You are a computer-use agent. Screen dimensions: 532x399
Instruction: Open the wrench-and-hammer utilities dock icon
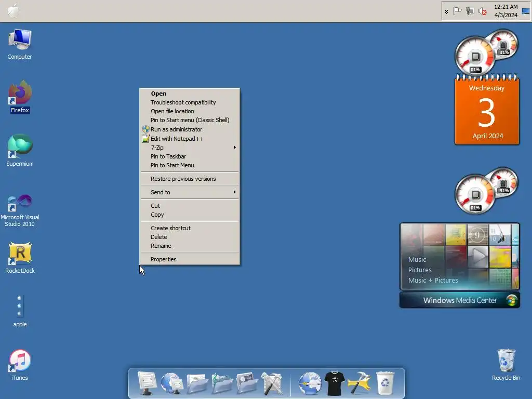coord(271,383)
